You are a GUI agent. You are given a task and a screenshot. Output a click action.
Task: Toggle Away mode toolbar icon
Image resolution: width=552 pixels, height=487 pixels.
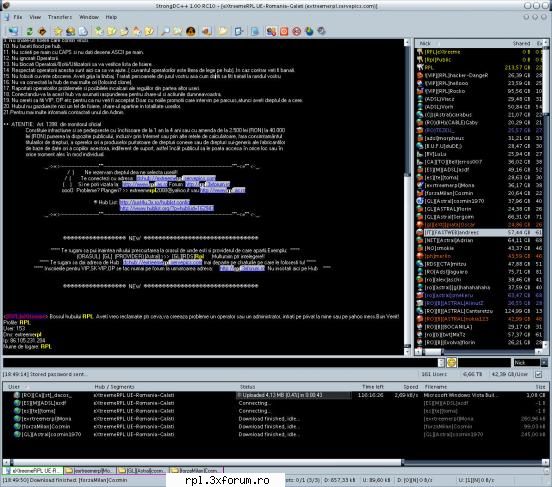point(271,31)
